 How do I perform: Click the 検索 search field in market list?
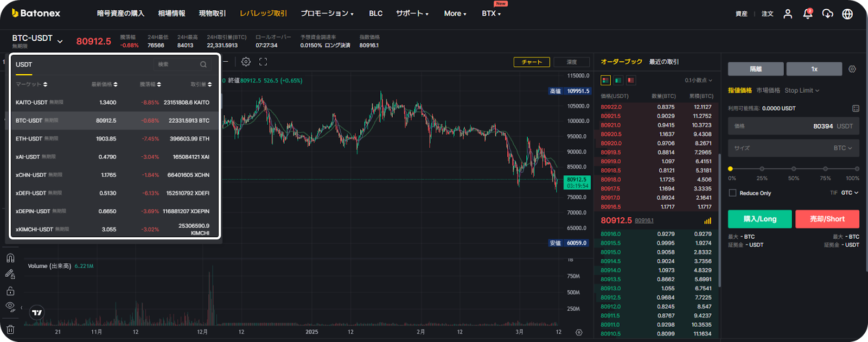pos(182,65)
